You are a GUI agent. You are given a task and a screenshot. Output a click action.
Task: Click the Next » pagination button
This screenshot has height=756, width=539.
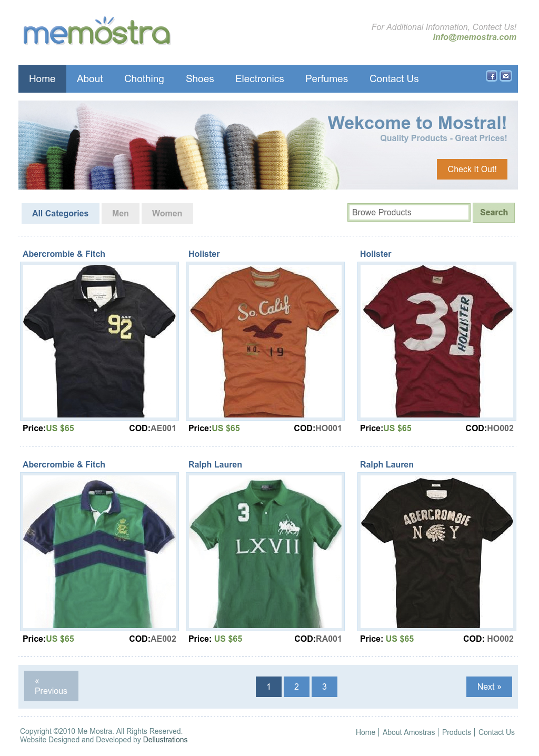(x=489, y=687)
